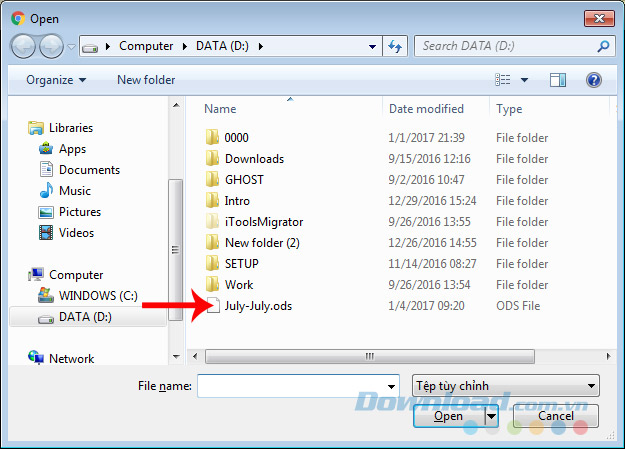Select Computer in the address breadcrumb
The height and width of the screenshot is (449, 625).
click(146, 46)
